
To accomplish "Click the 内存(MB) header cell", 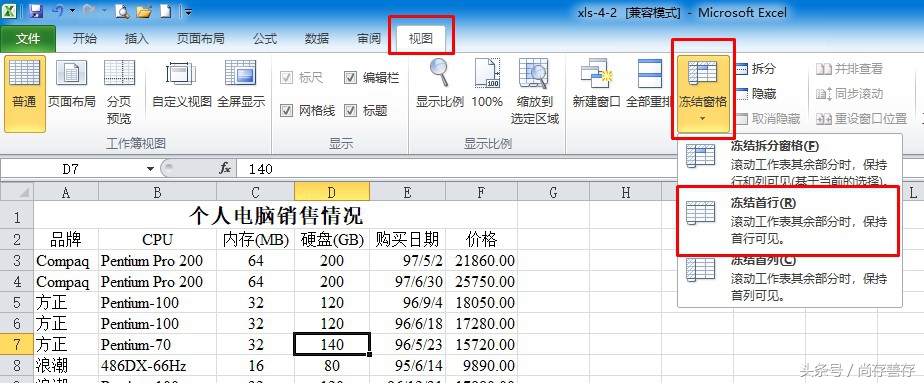I will coord(255,239).
